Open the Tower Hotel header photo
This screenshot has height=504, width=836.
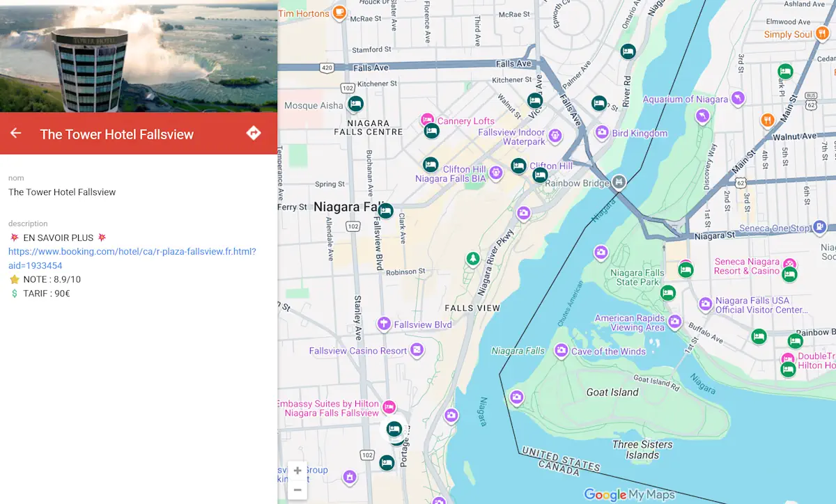point(139,56)
